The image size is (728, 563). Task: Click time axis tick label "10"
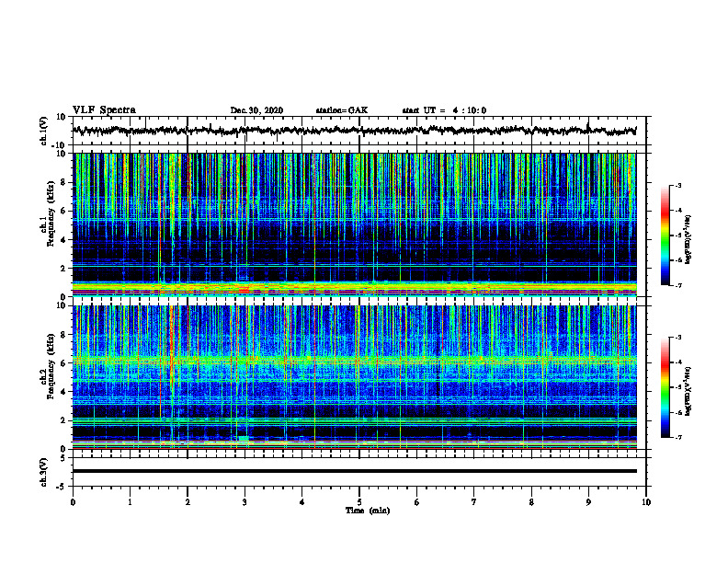click(x=646, y=502)
